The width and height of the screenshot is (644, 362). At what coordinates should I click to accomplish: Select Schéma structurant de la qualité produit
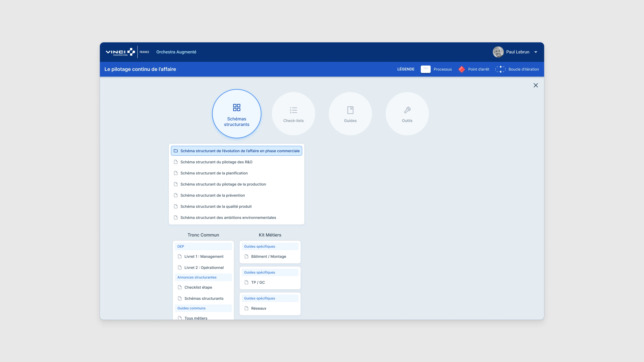tap(216, 206)
